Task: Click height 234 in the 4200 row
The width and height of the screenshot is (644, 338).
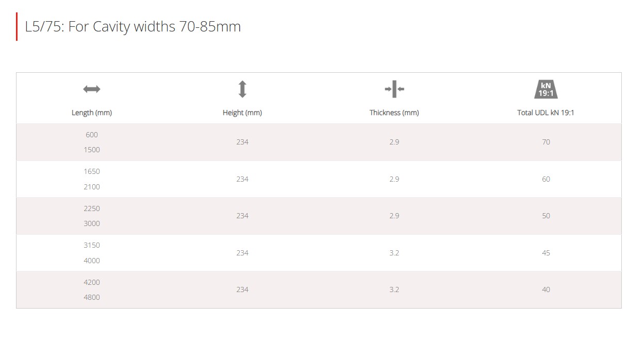Action: pyautogui.click(x=242, y=289)
